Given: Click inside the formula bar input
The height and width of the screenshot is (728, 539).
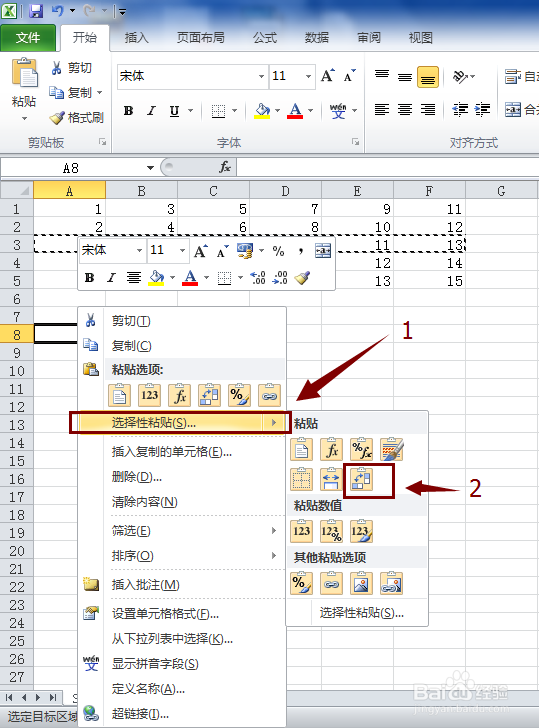Looking at the screenshot, I should 388,167.
